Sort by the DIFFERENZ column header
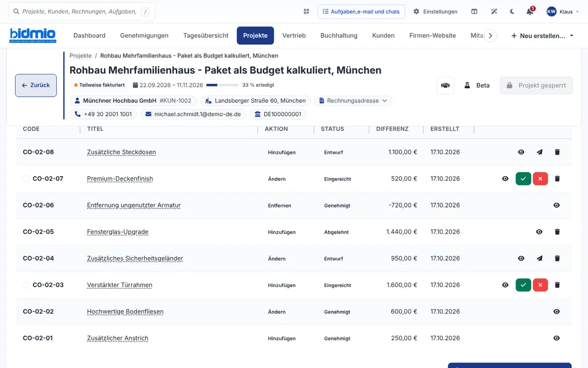The height and width of the screenshot is (368, 588). pyautogui.click(x=392, y=129)
